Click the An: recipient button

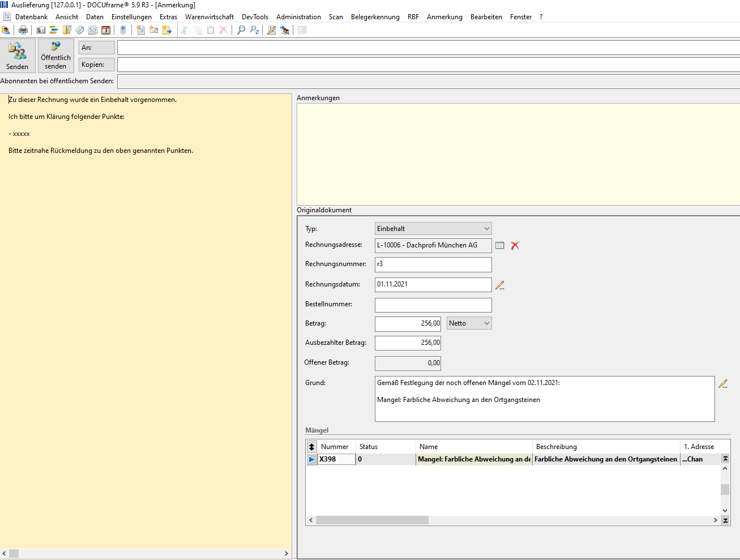pyautogui.click(x=97, y=48)
